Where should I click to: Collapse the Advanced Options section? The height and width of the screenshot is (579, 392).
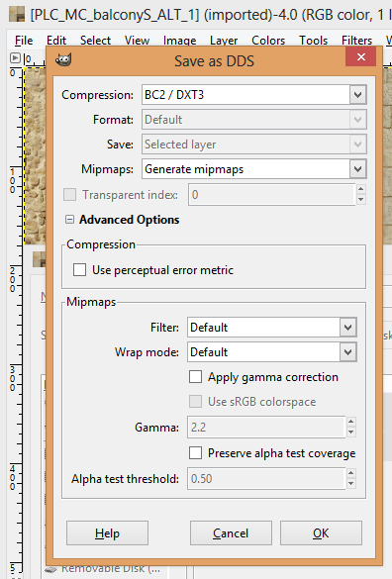click(x=69, y=220)
